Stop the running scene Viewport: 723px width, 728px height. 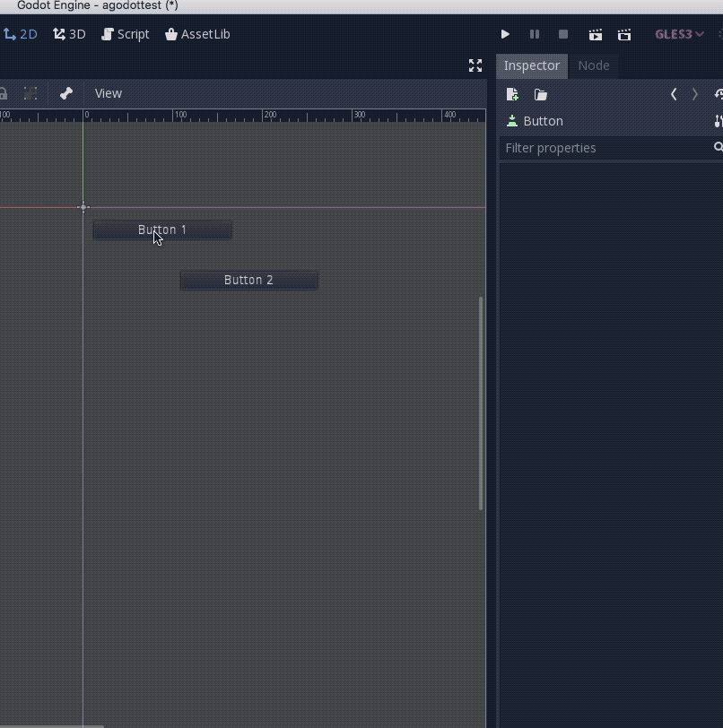pyautogui.click(x=563, y=34)
